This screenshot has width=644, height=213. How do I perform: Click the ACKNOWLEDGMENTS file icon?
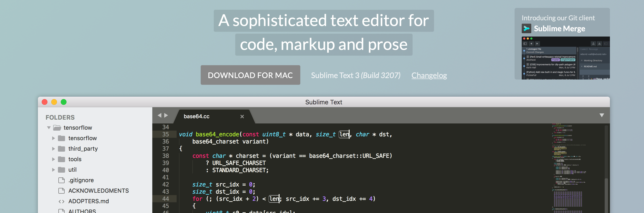coord(61,191)
